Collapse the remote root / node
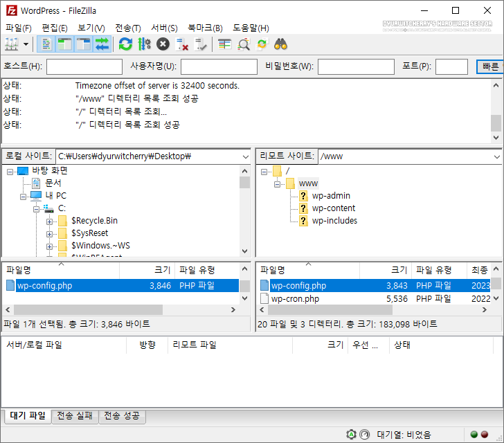 [264, 172]
